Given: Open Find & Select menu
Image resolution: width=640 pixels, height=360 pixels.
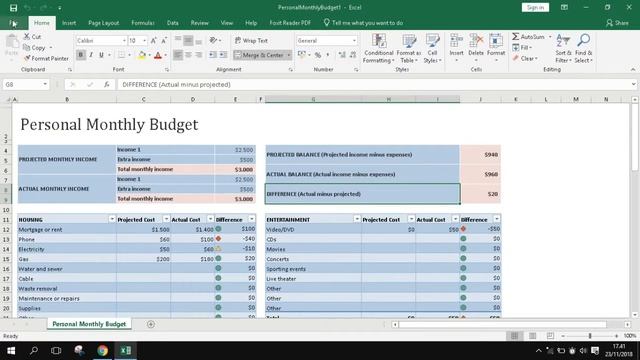Looking at the screenshot, I should click(x=584, y=49).
